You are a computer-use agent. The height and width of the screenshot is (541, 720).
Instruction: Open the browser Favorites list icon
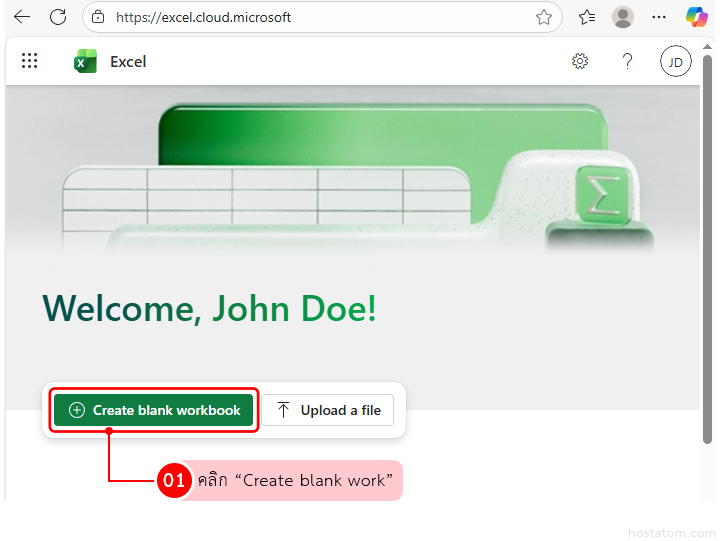click(587, 17)
